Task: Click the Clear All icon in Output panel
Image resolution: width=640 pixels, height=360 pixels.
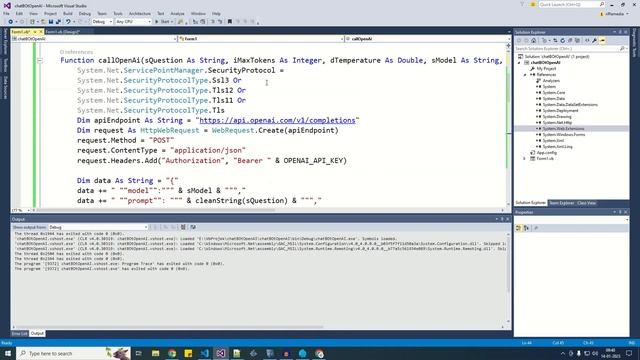Action: coord(183,227)
